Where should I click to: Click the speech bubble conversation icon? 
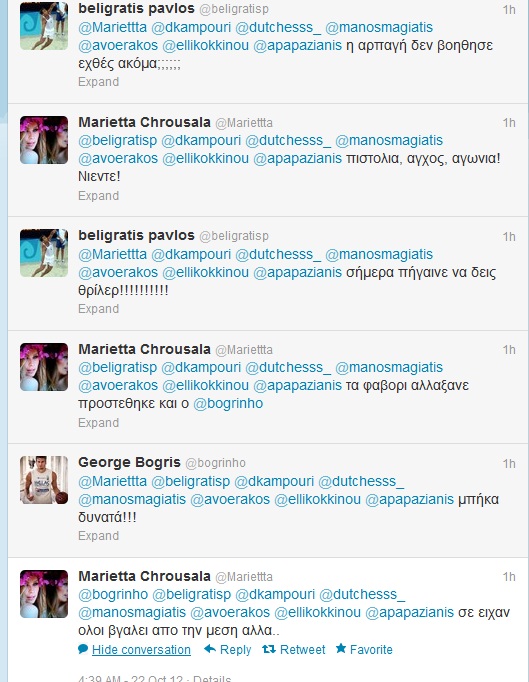(83, 649)
